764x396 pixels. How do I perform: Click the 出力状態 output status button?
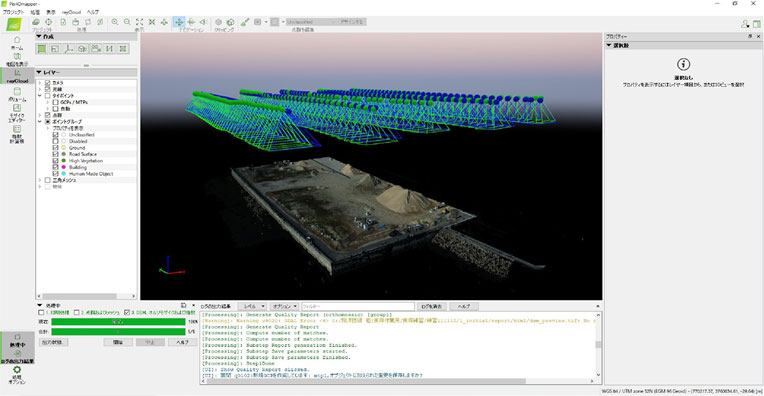(x=53, y=342)
